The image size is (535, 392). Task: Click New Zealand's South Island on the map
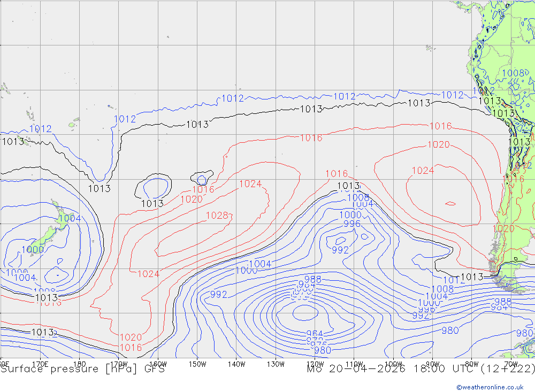tap(43, 241)
